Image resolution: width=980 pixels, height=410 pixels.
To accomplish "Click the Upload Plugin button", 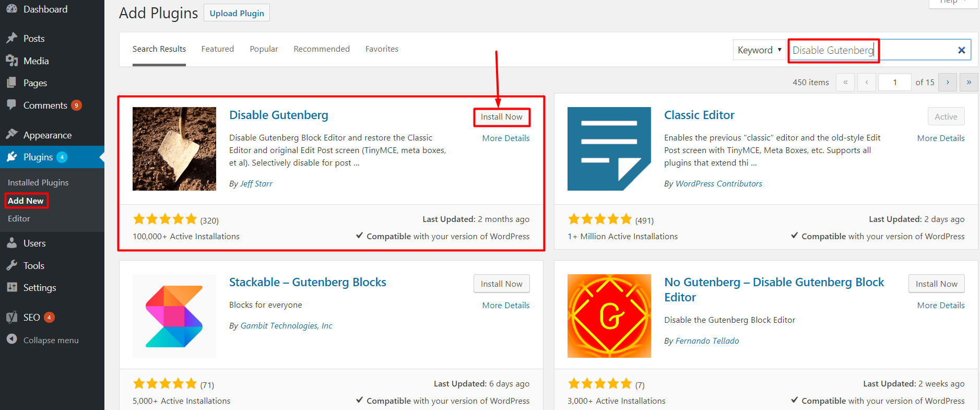I will [x=237, y=13].
